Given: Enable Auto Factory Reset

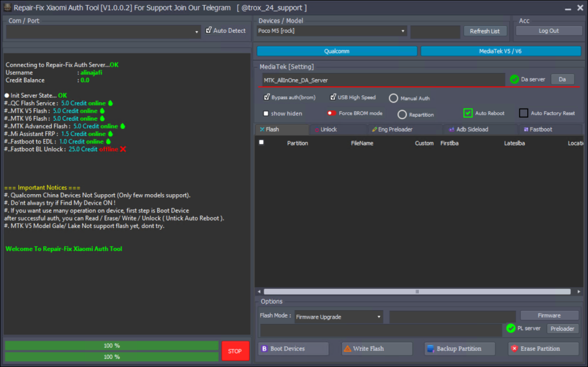Looking at the screenshot, I should tap(523, 113).
